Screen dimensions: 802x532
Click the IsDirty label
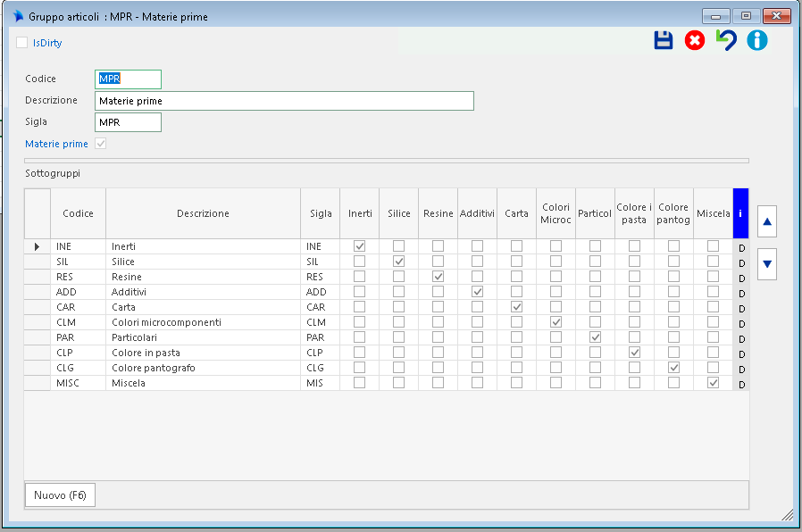(47, 43)
